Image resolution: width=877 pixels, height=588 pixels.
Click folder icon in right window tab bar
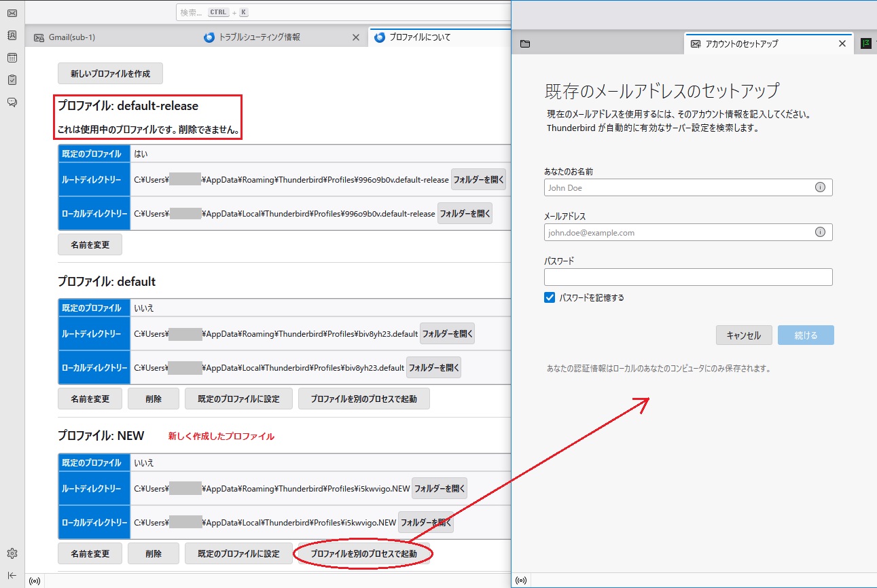pyautogui.click(x=525, y=43)
